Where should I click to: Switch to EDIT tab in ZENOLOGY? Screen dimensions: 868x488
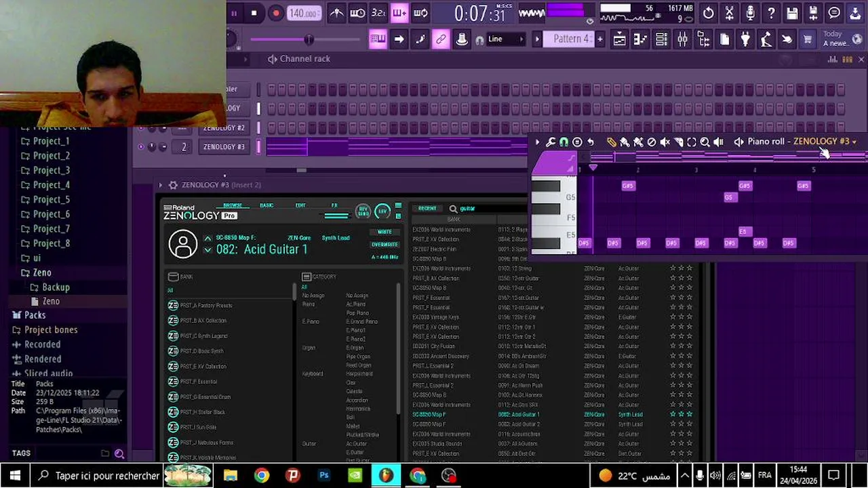coord(300,205)
